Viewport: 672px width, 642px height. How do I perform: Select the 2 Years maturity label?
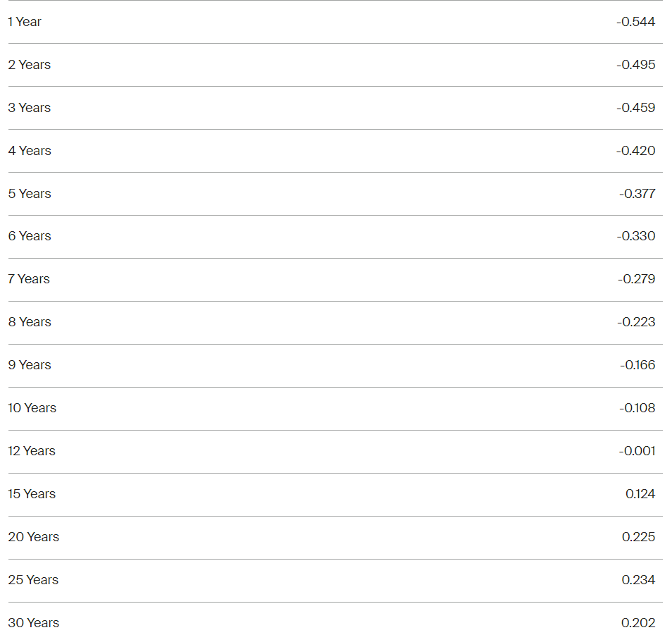tap(29, 65)
